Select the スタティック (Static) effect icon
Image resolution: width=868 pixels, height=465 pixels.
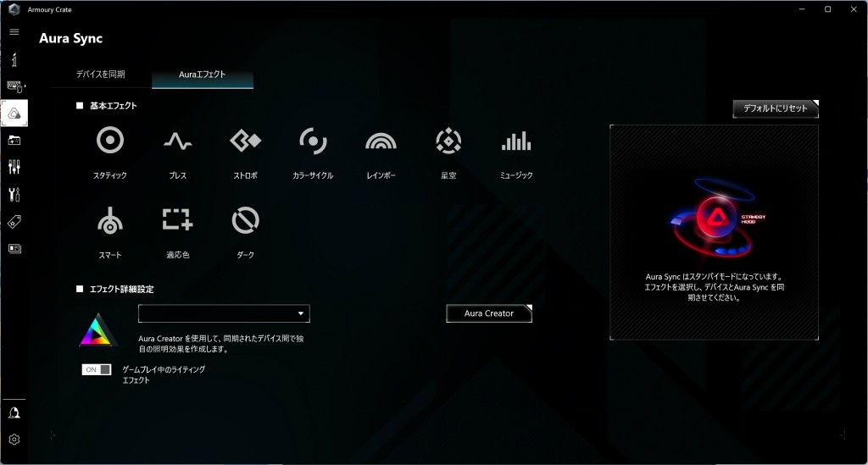[110, 141]
